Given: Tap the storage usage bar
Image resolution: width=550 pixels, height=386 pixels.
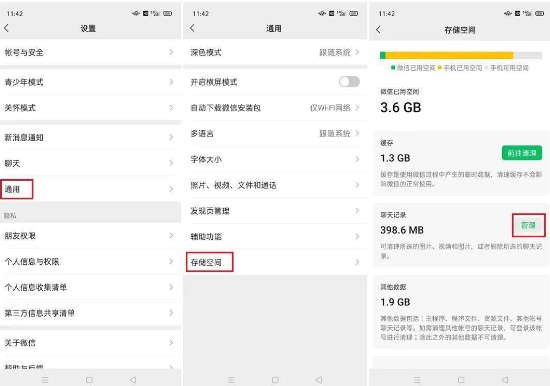Looking at the screenshot, I should (461, 55).
